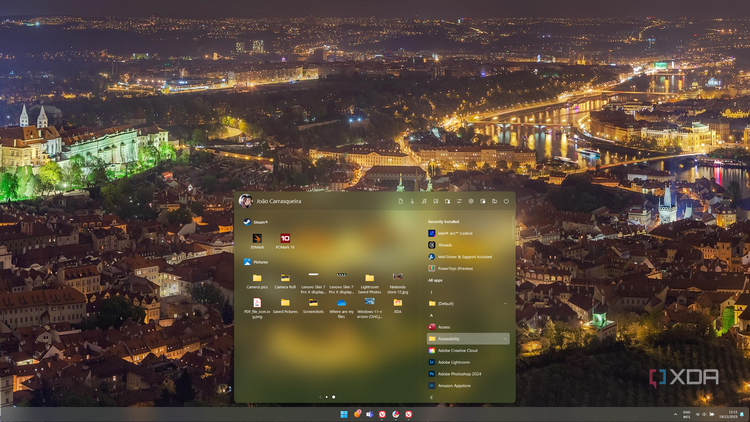Open Settings gear icon in header

pos(471,201)
